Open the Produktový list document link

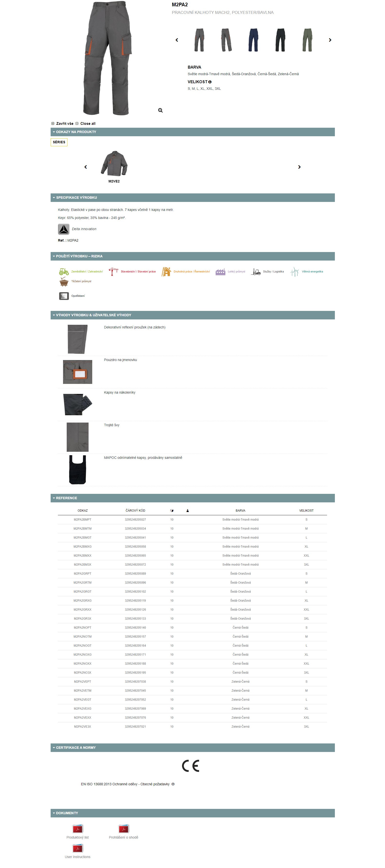(78, 837)
